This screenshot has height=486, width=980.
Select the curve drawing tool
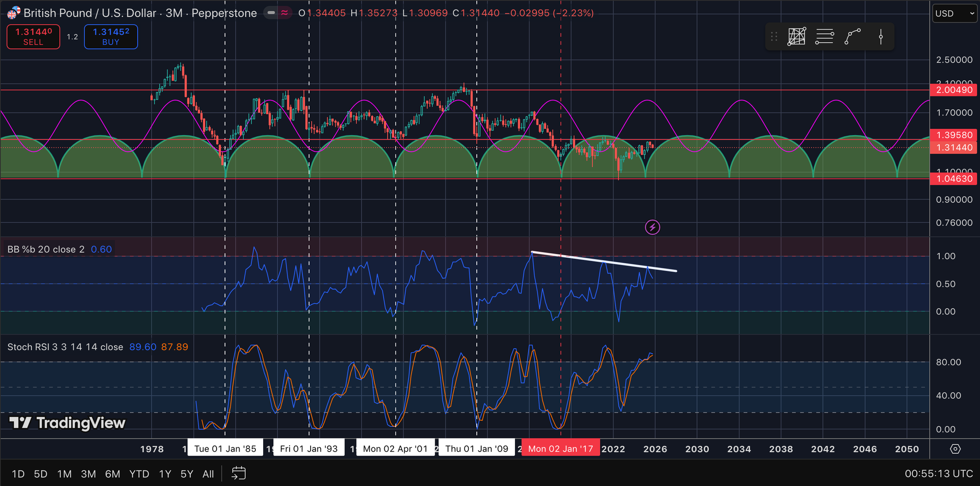[x=853, y=37]
